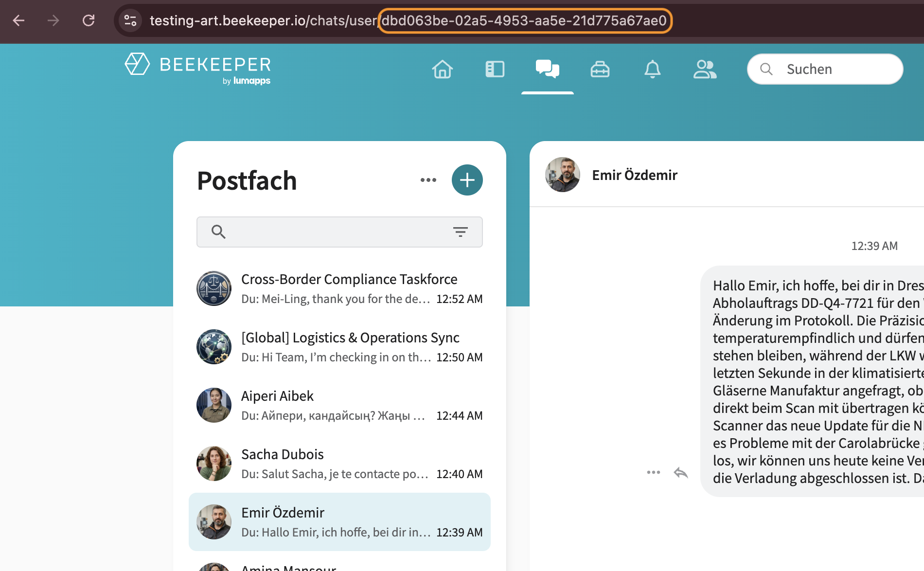Open Postfach more options menu
Viewport: 924px width, 571px height.
point(428,180)
